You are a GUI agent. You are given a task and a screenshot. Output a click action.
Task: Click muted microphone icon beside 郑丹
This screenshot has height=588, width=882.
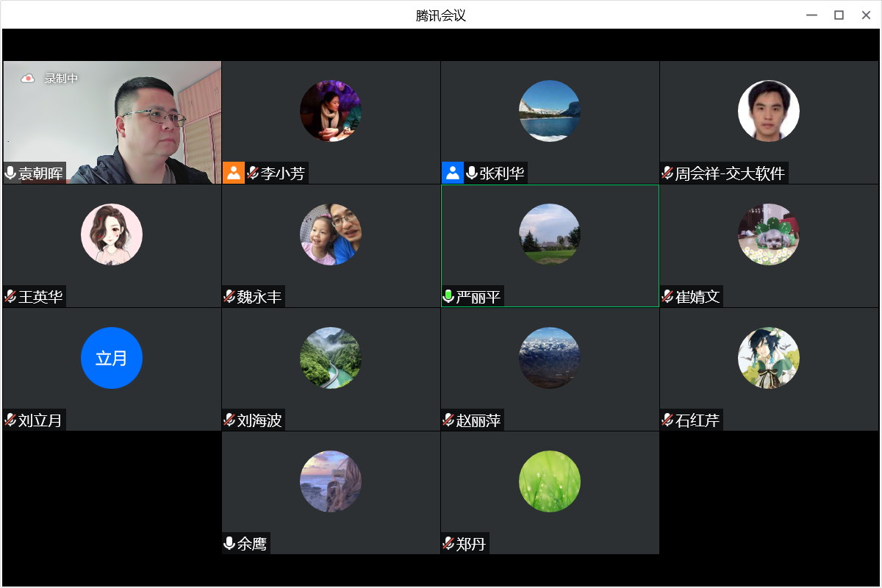click(448, 544)
